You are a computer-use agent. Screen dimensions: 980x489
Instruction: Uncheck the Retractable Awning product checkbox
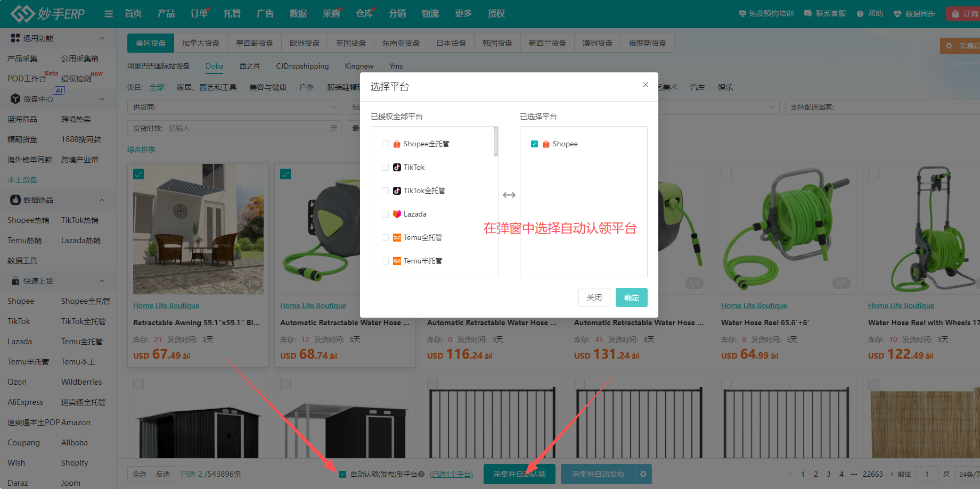point(138,174)
